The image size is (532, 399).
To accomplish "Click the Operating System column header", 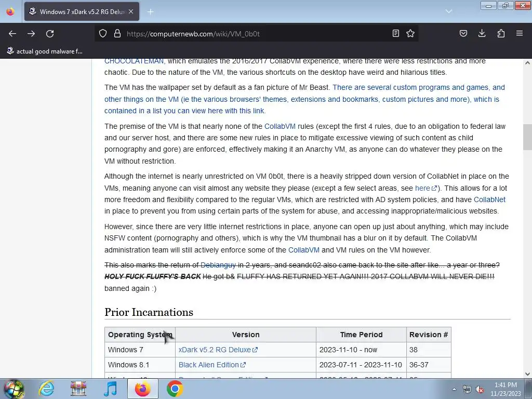I will [140, 335].
